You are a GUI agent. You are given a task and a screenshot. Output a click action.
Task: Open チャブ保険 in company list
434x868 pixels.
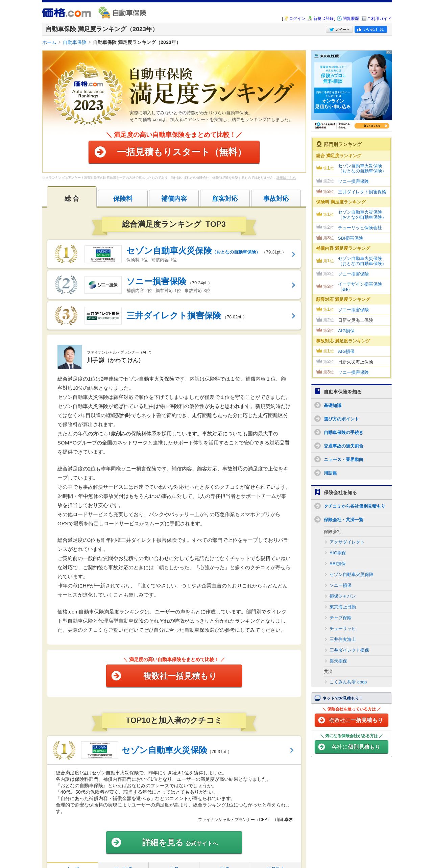tap(340, 618)
